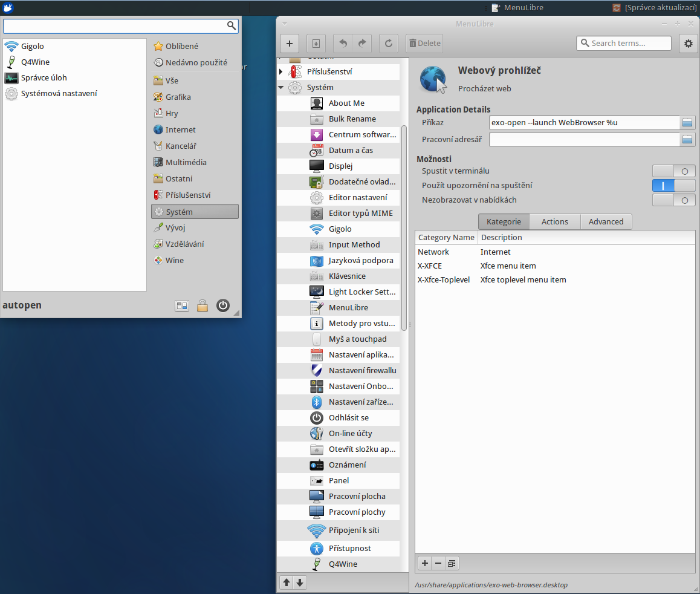Image resolution: width=700 pixels, height=594 pixels.
Task: Switch to the Advanced tab
Action: [606, 221]
